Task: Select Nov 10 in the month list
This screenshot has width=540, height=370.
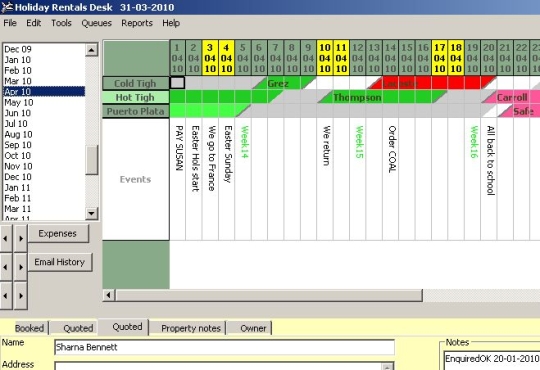Action: [x=44, y=166]
